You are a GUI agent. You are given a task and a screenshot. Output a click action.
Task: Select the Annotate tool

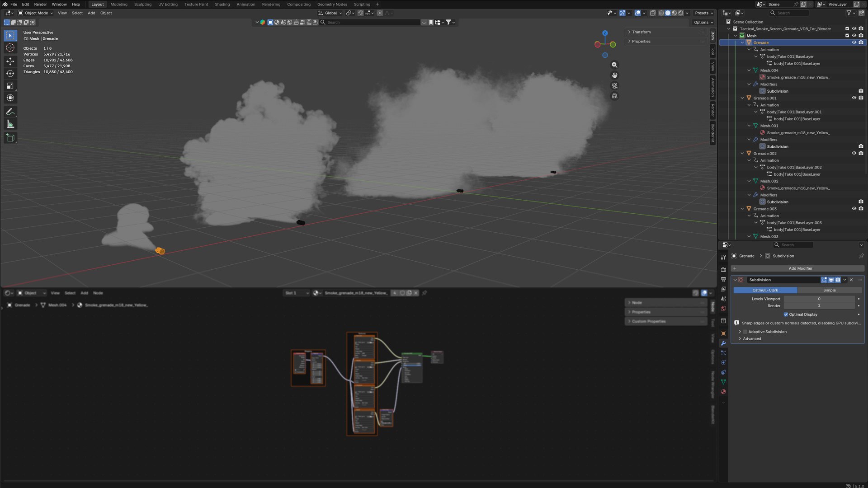10,112
